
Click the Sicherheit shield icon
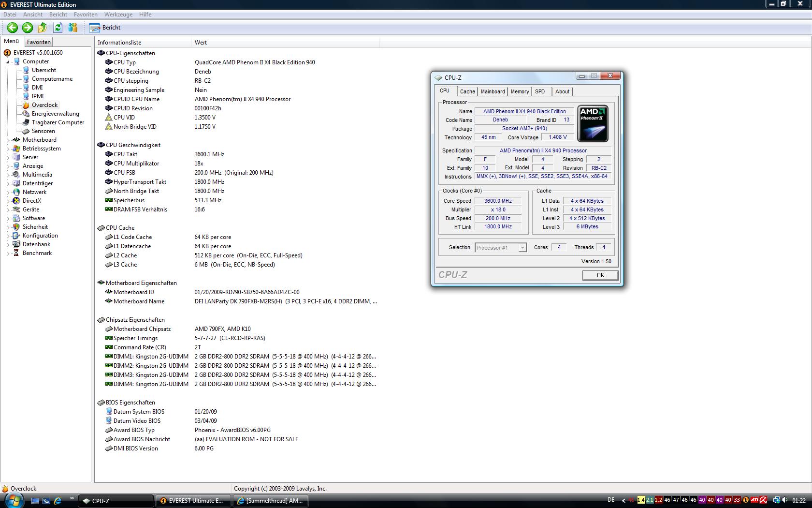tap(16, 227)
